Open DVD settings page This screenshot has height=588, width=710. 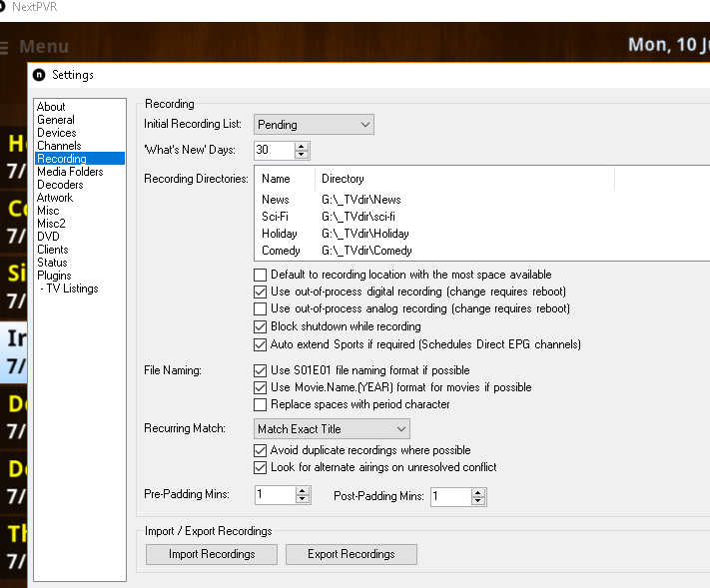49,237
